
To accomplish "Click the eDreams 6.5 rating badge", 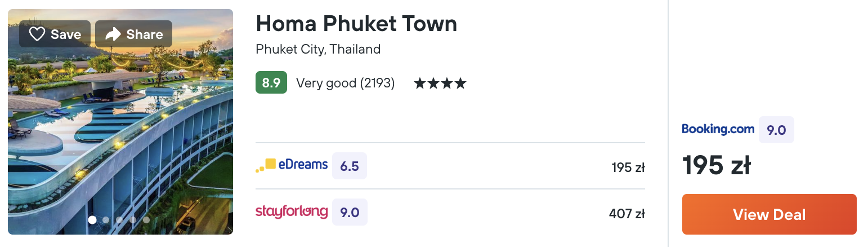I will (x=349, y=166).
